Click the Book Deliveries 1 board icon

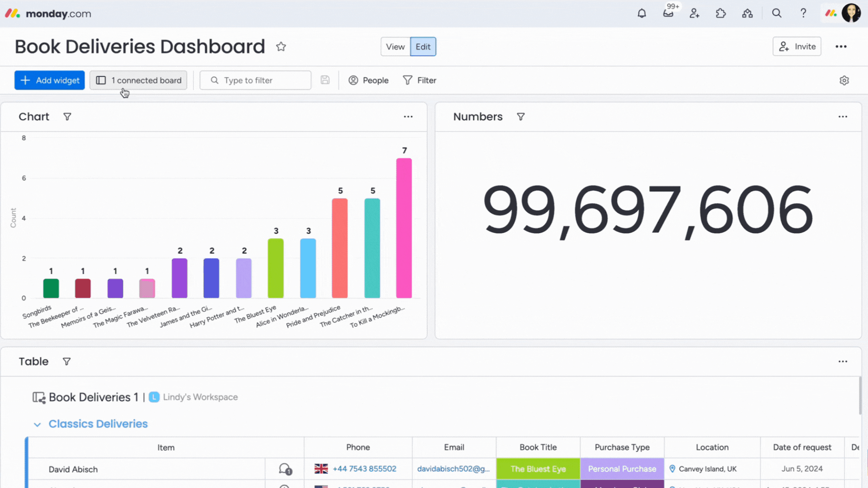point(39,398)
